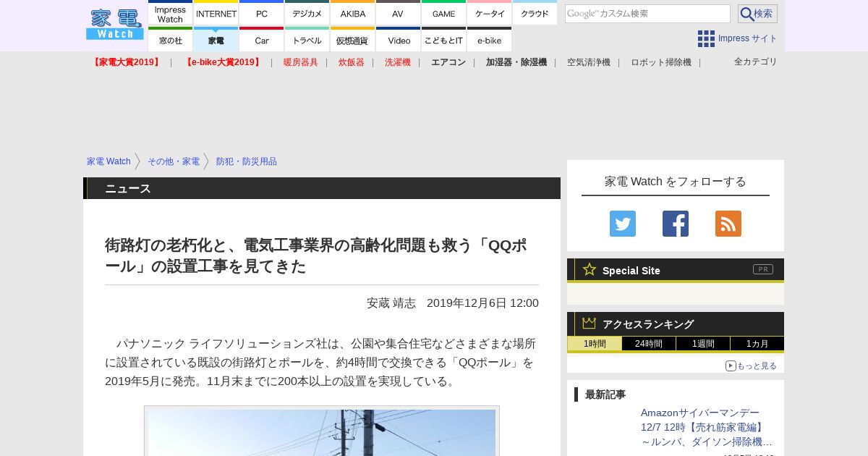868x456 pixels.
Task: Open the Amazonサイバーマンデー article link
Action: [707, 427]
